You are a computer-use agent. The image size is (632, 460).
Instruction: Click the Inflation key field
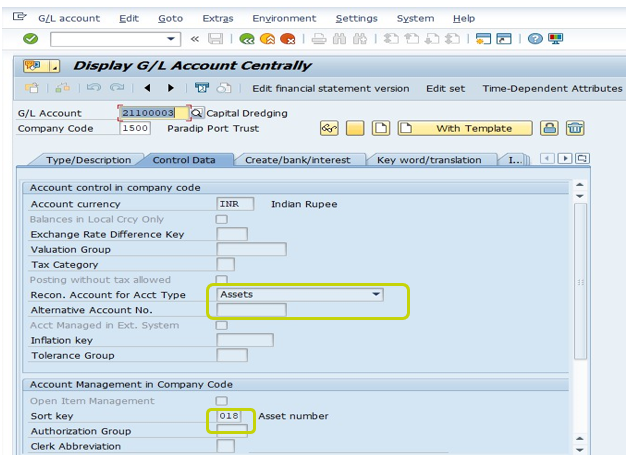coord(245,340)
